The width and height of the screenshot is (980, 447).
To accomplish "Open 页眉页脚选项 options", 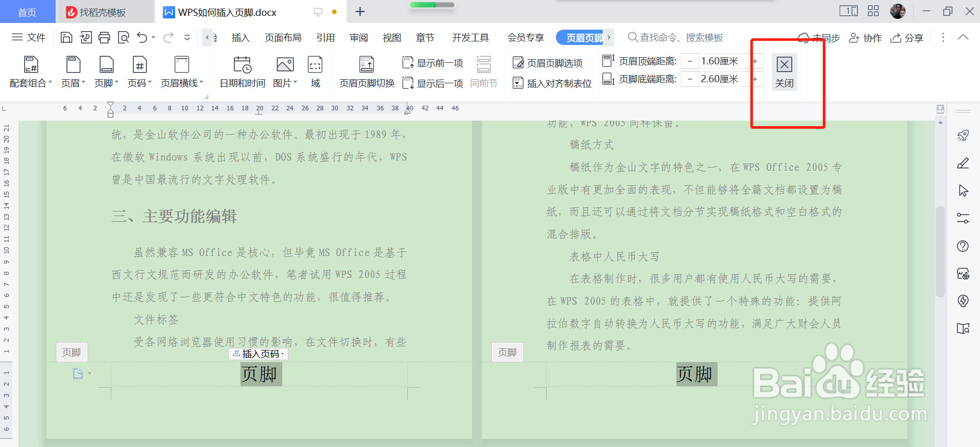I will pos(548,63).
